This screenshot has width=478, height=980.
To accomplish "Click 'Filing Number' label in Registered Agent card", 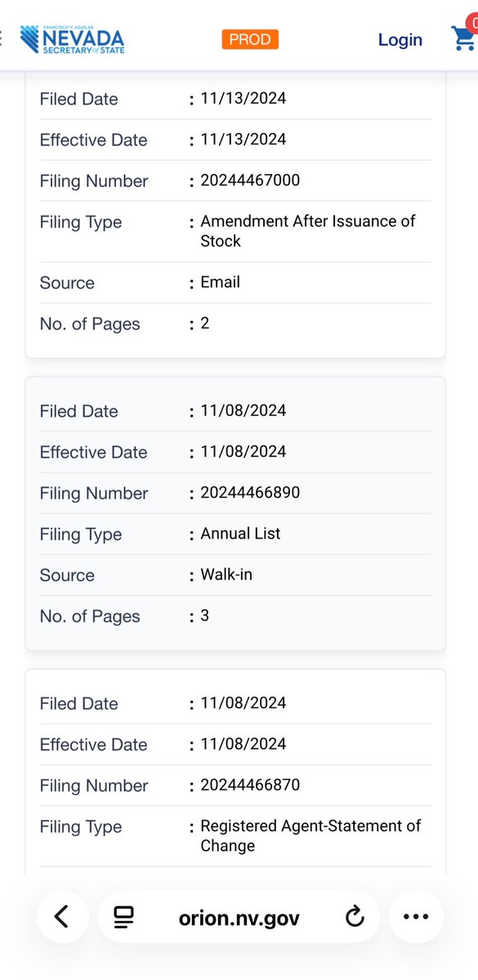I will [x=94, y=786].
